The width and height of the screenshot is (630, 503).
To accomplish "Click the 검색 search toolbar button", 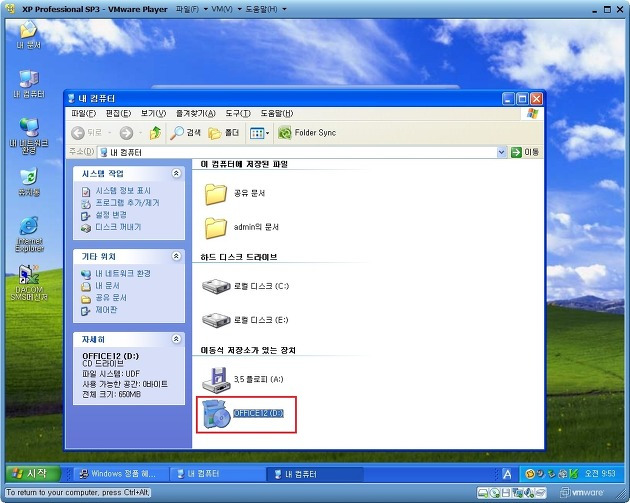I will [185, 133].
